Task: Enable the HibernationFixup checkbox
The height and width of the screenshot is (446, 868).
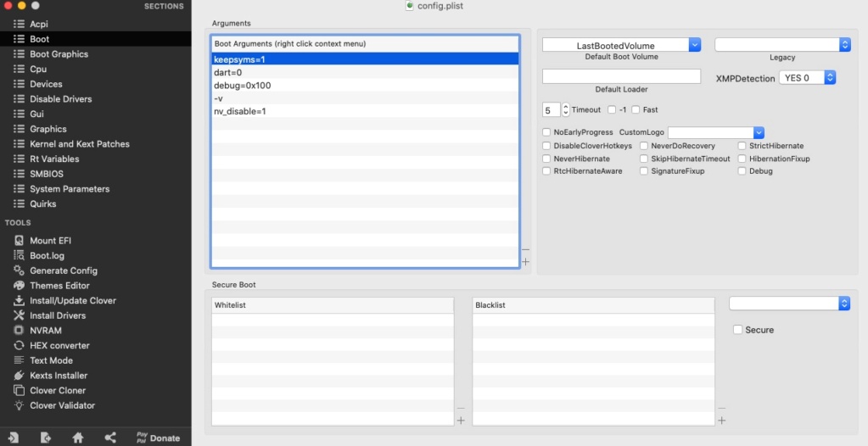Action: tap(742, 159)
